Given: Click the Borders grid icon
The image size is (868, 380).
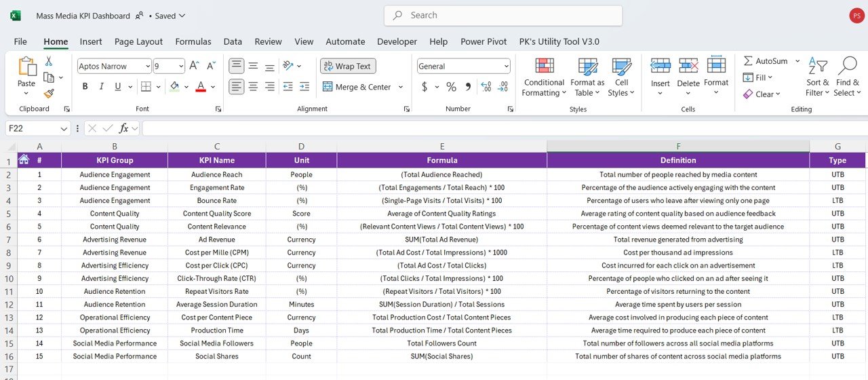Looking at the screenshot, I should coord(146,87).
